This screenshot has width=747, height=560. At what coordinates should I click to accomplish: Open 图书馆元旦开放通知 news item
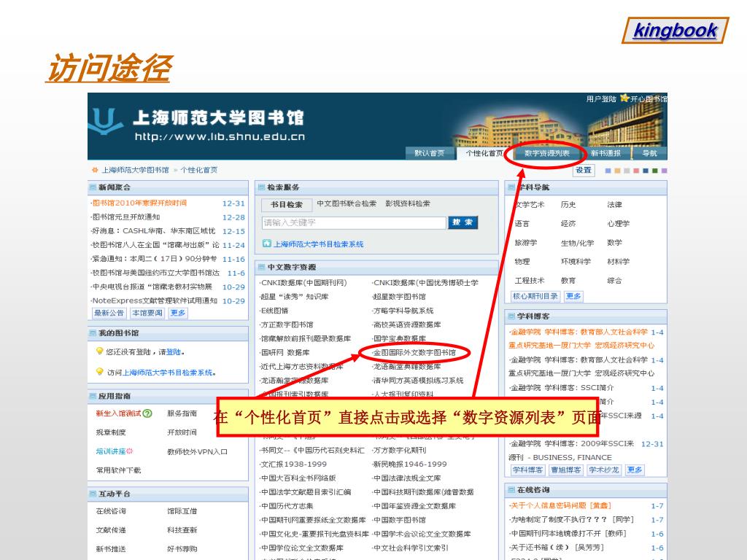tap(125, 217)
